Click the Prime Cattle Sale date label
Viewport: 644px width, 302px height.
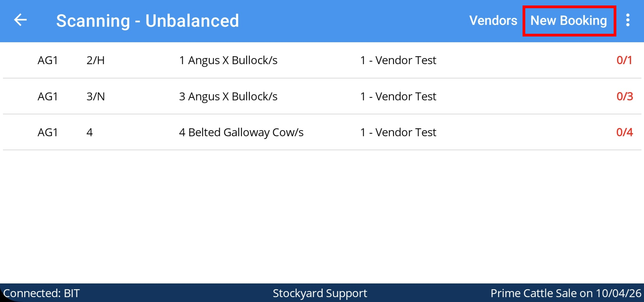point(566,293)
